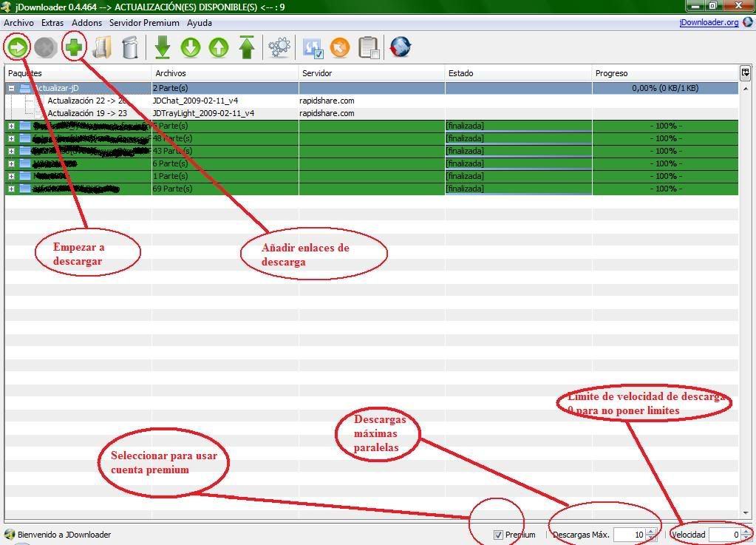Open the Archivo menu

[18, 23]
